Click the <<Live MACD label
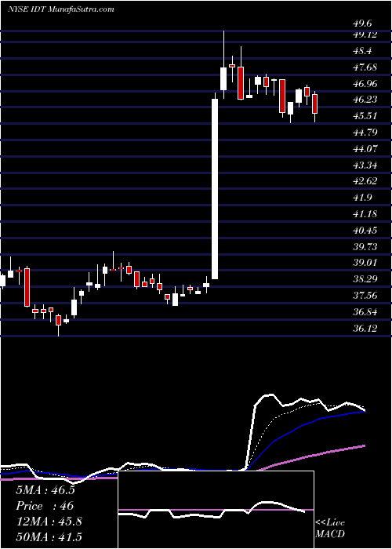Screen dimensions: 392x549 (330, 528)
